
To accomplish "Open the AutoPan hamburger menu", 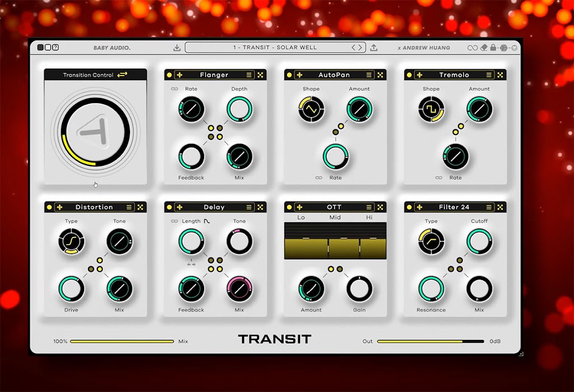I will [369, 75].
